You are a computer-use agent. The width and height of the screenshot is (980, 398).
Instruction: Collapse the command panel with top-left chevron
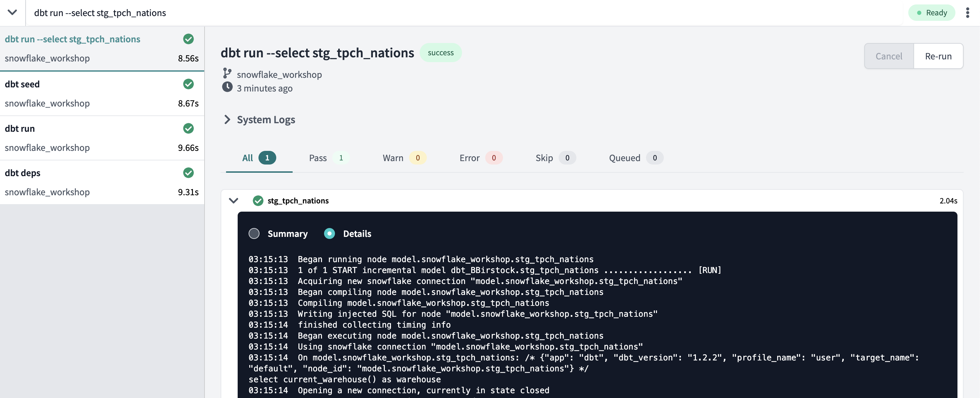pos(12,13)
